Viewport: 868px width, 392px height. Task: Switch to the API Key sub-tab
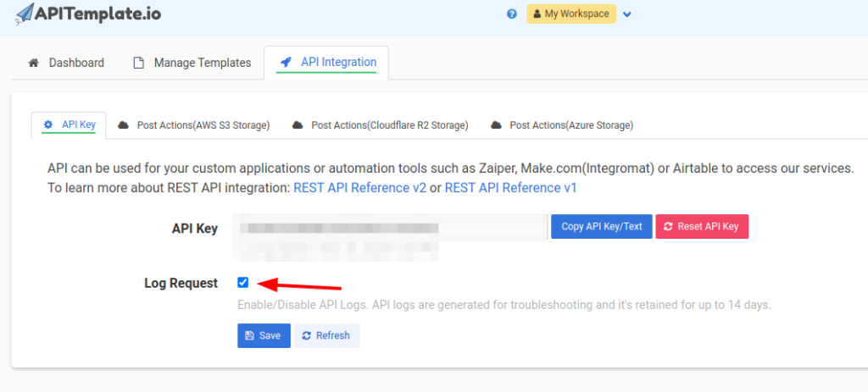[x=69, y=125]
